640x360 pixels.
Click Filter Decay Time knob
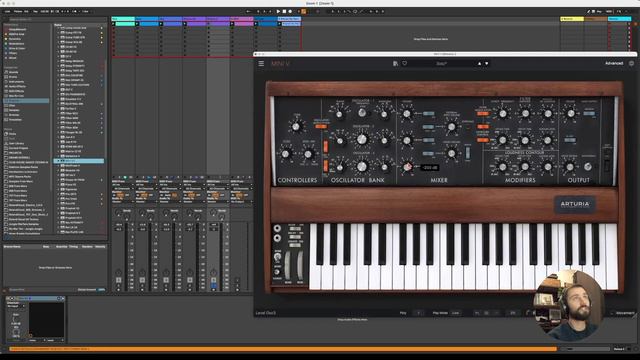525,140
